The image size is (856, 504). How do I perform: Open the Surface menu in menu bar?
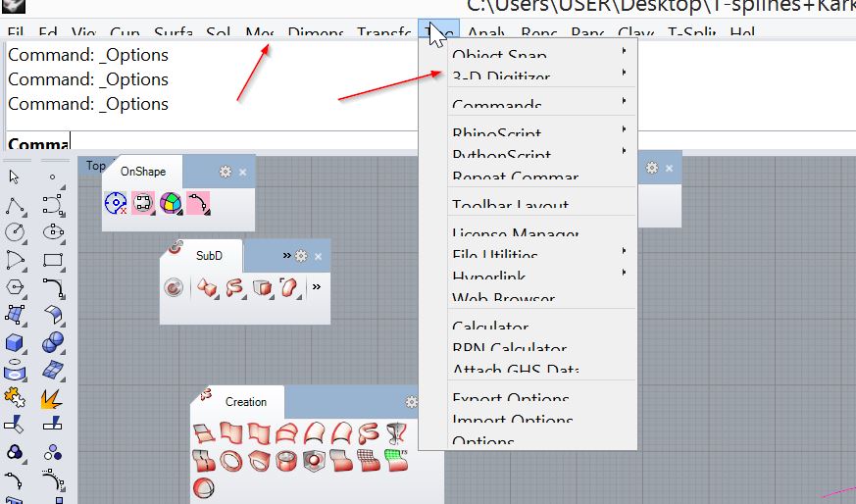point(173,31)
